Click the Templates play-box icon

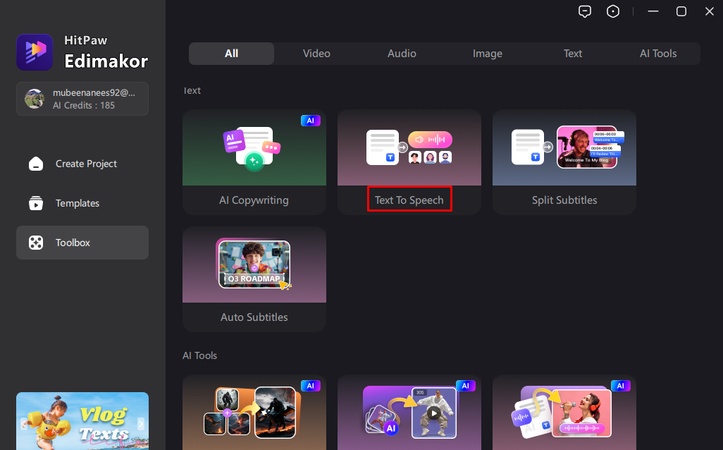[x=36, y=203]
